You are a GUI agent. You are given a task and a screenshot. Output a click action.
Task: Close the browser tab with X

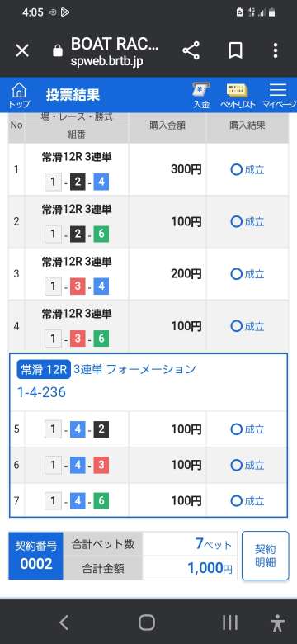22,51
